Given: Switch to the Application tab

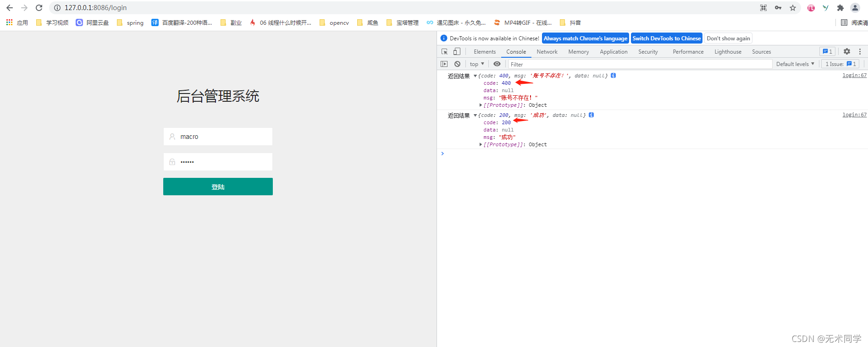Looking at the screenshot, I should point(614,52).
